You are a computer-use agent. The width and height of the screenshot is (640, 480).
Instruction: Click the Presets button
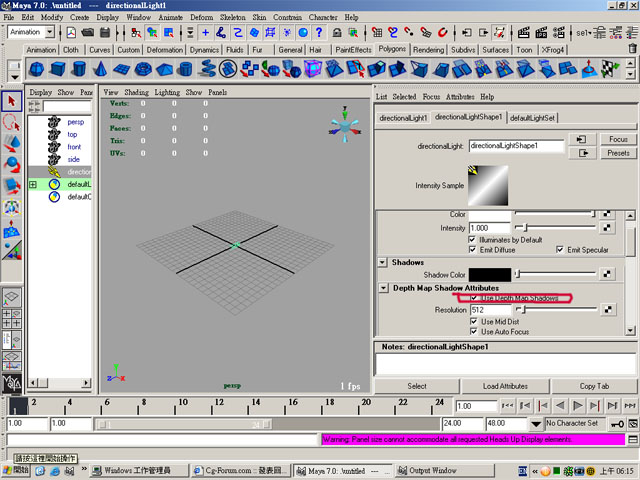[618, 153]
